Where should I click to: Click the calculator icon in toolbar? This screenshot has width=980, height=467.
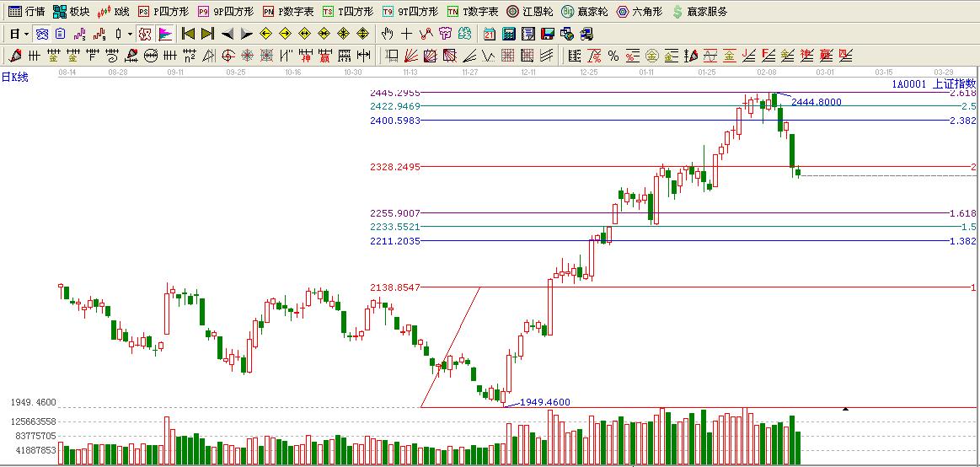pyautogui.click(x=509, y=35)
